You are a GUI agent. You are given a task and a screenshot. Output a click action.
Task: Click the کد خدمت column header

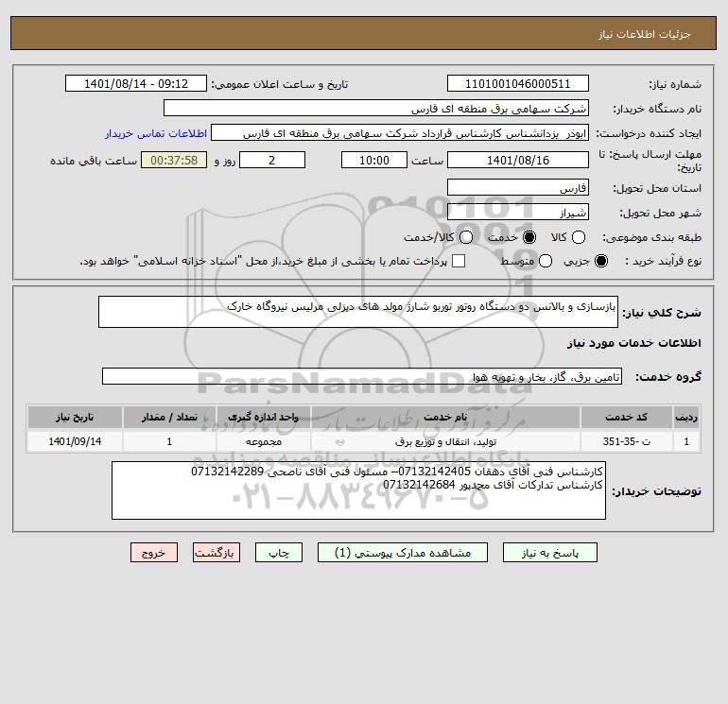pos(626,417)
